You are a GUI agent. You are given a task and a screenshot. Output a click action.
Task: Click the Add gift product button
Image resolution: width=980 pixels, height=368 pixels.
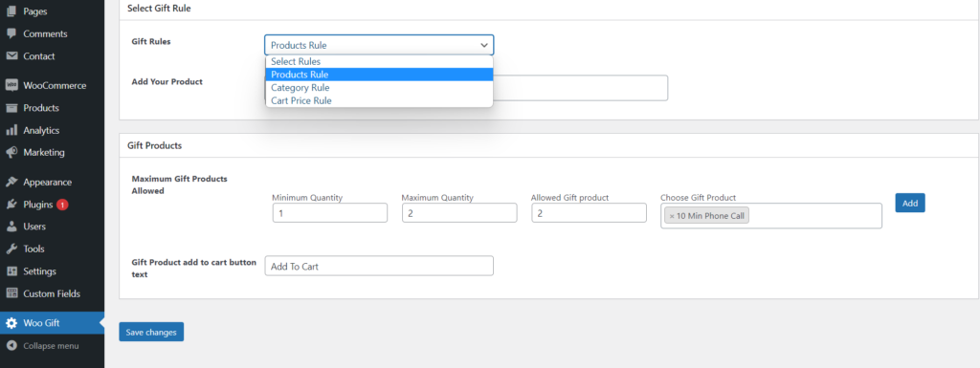point(910,203)
